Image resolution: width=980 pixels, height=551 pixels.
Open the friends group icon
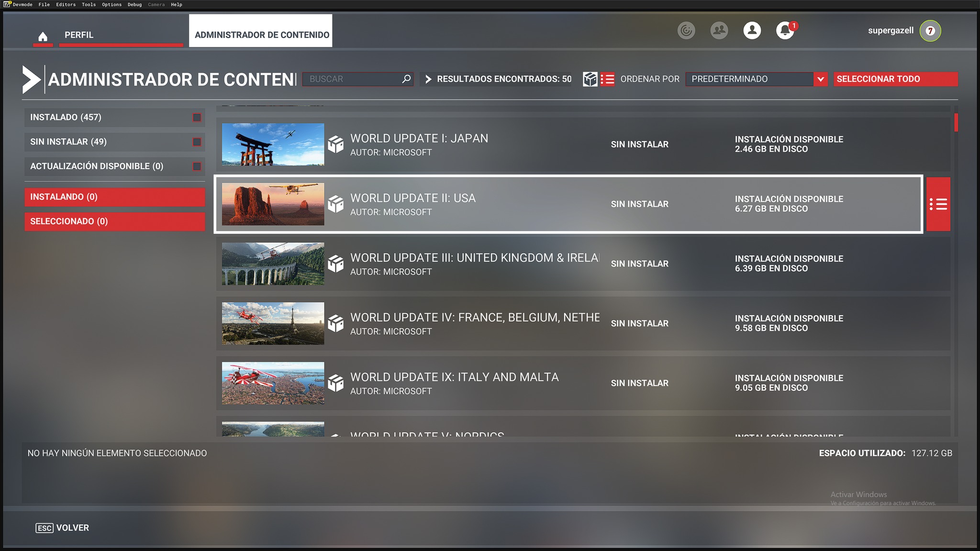[x=719, y=31]
